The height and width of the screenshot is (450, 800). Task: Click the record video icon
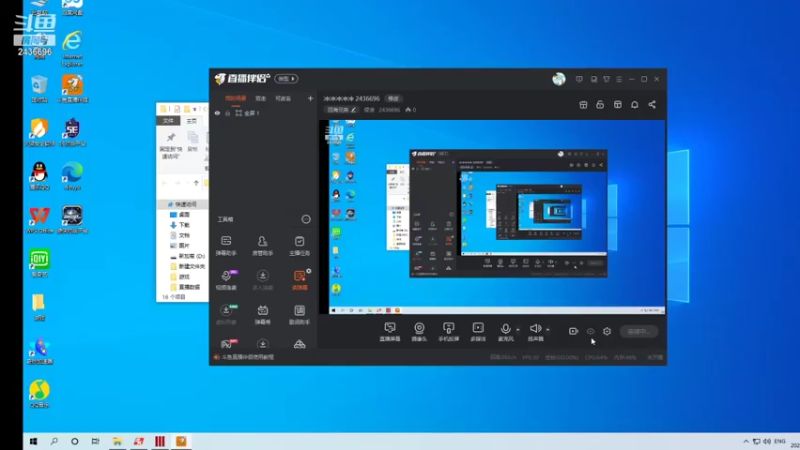coord(573,331)
